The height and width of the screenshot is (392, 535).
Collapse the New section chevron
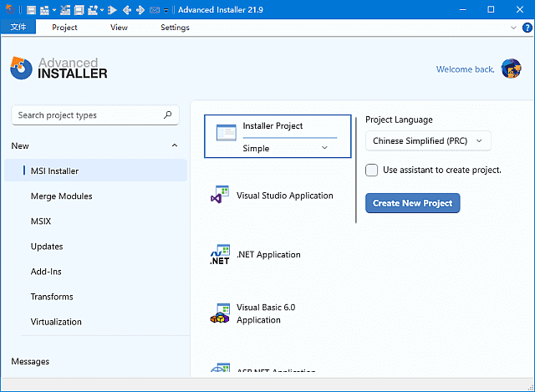click(x=175, y=145)
